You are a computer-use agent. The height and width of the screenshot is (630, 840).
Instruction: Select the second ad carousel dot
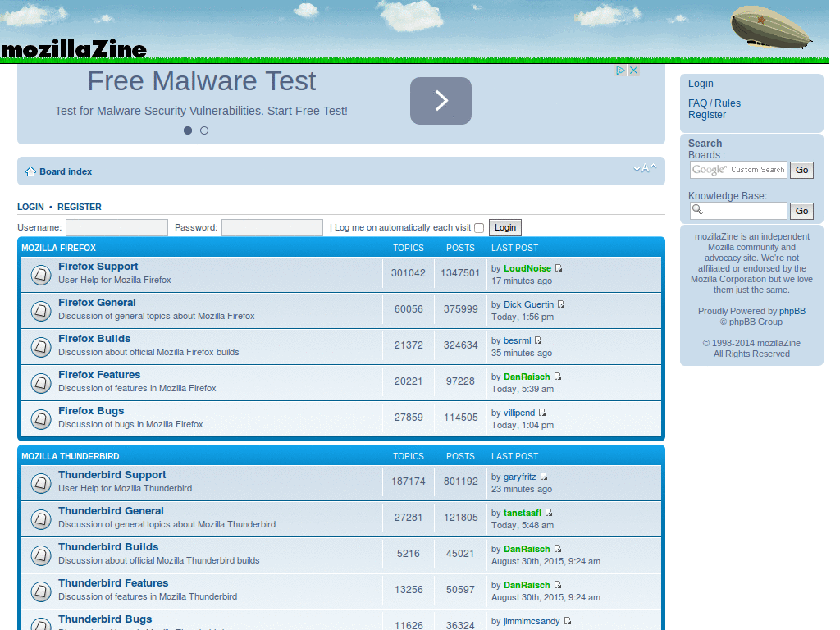tap(204, 130)
